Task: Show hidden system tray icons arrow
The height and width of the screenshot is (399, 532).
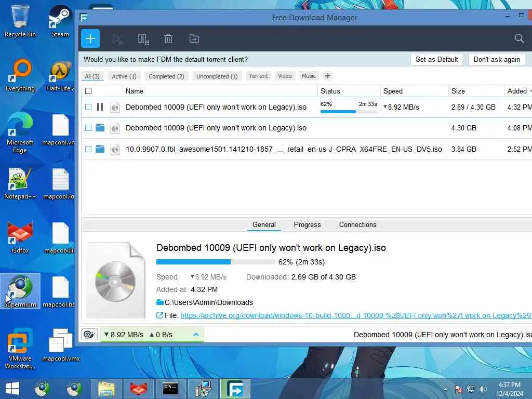Action: tap(445, 389)
